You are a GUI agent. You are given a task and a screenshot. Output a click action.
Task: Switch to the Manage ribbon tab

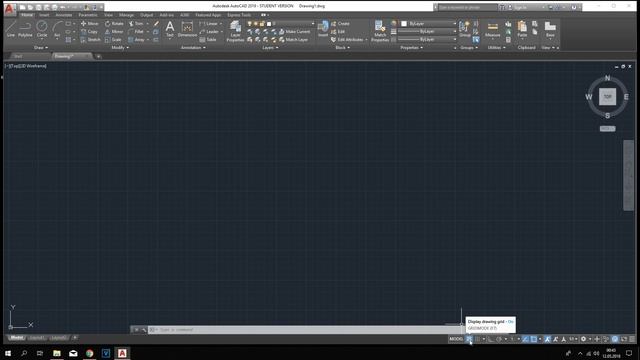[x=126, y=15]
